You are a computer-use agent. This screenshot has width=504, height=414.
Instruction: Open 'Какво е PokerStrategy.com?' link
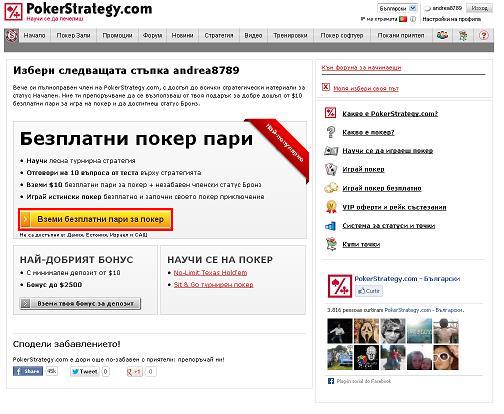point(390,114)
